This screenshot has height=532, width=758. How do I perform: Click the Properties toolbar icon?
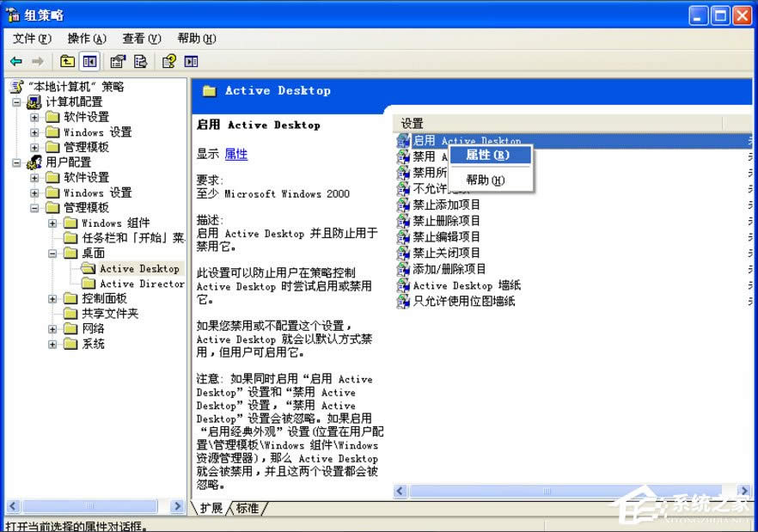[118, 61]
